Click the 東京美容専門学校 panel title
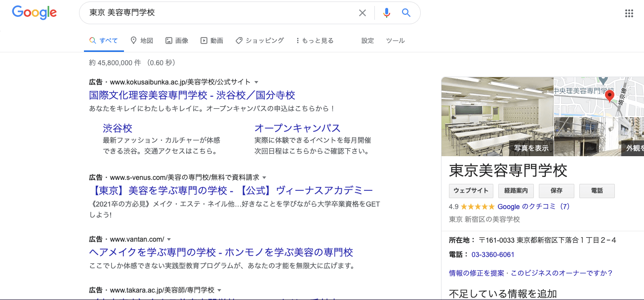Screen dimensions: 644x300 pos(508,170)
